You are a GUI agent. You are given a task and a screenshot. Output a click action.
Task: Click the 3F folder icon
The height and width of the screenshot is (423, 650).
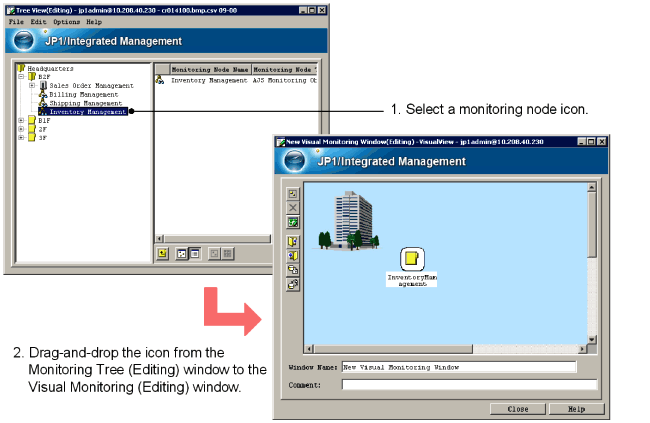pyautogui.click(x=32, y=137)
